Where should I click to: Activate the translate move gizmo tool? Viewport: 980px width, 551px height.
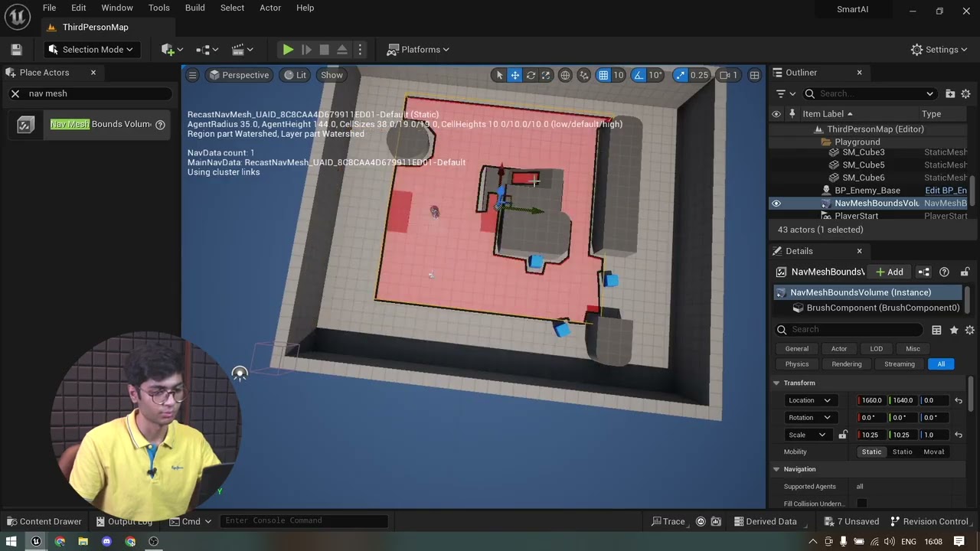515,75
